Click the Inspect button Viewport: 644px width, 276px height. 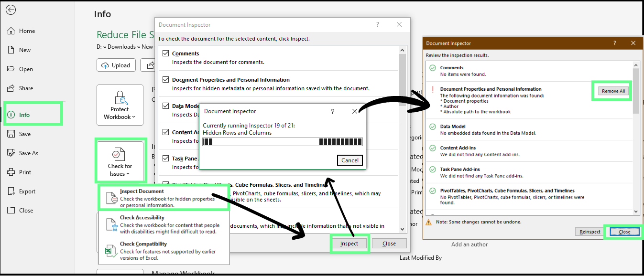[x=349, y=243]
